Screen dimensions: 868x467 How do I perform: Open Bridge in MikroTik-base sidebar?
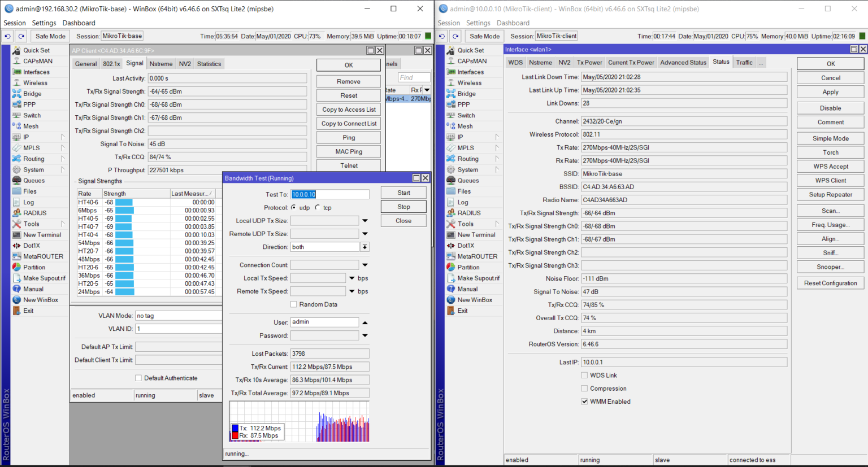[x=32, y=94]
